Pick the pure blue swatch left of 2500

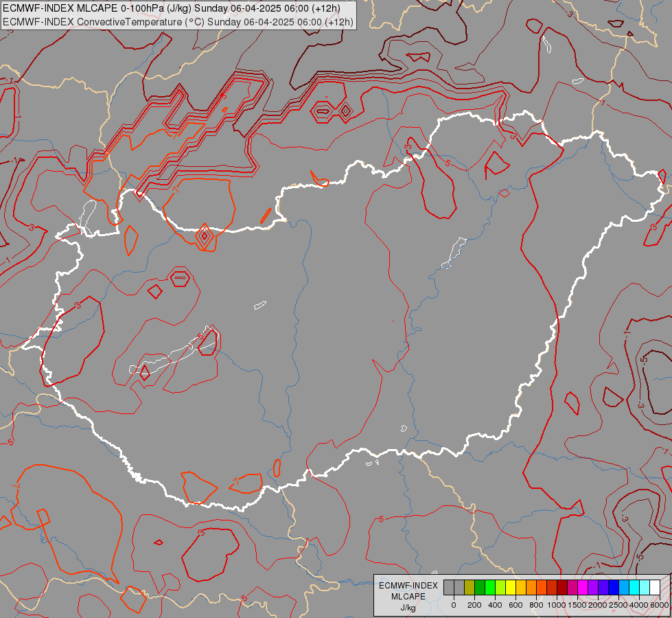coord(613,588)
